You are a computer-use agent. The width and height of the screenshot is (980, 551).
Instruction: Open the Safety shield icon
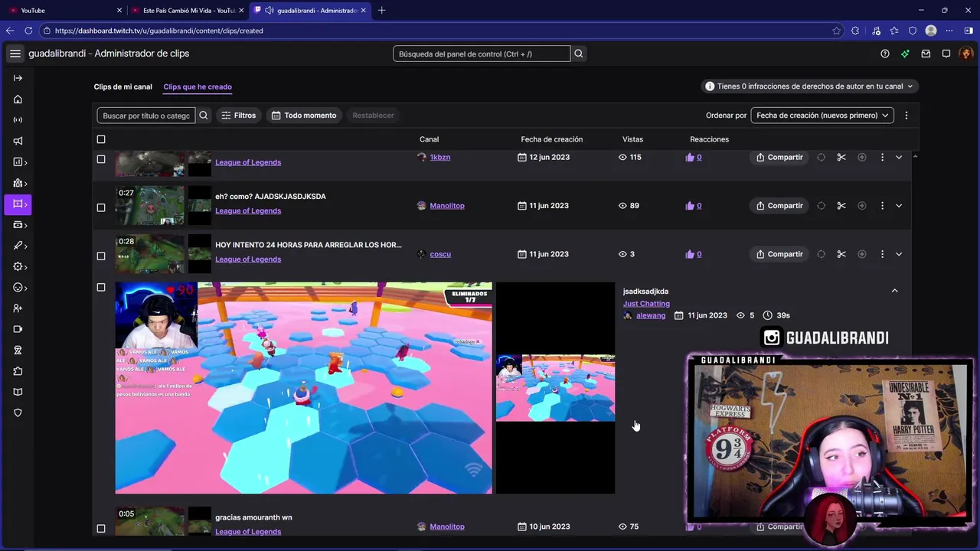pos(18,412)
